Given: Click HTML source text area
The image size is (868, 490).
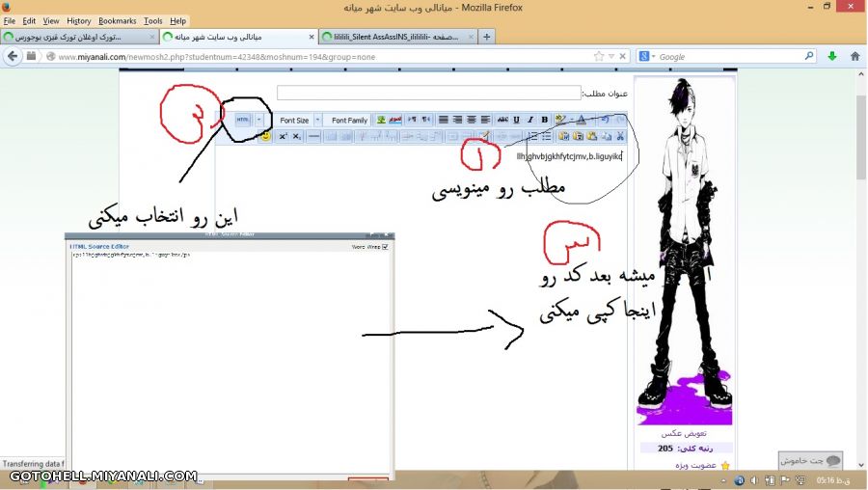Looking at the screenshot, I should point(230,363).
